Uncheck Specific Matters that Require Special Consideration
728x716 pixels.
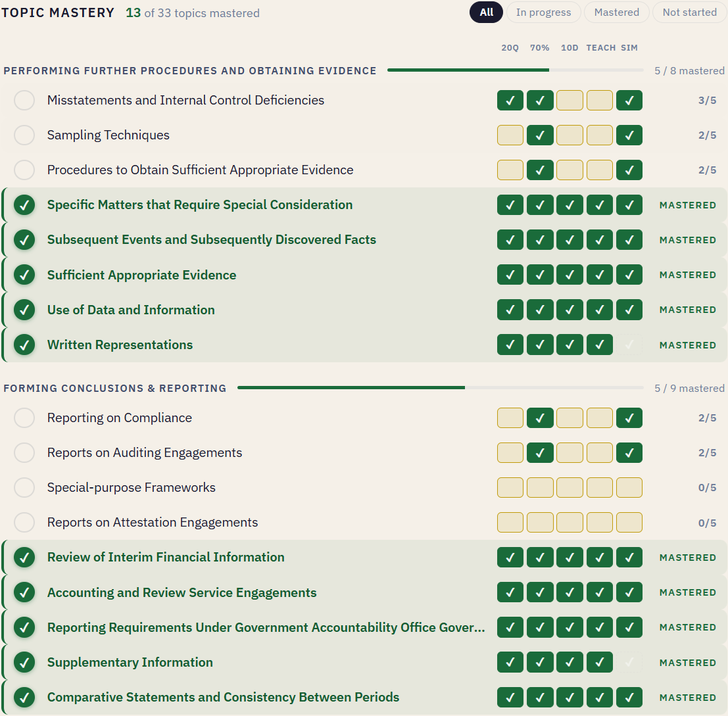coord(24,205)
